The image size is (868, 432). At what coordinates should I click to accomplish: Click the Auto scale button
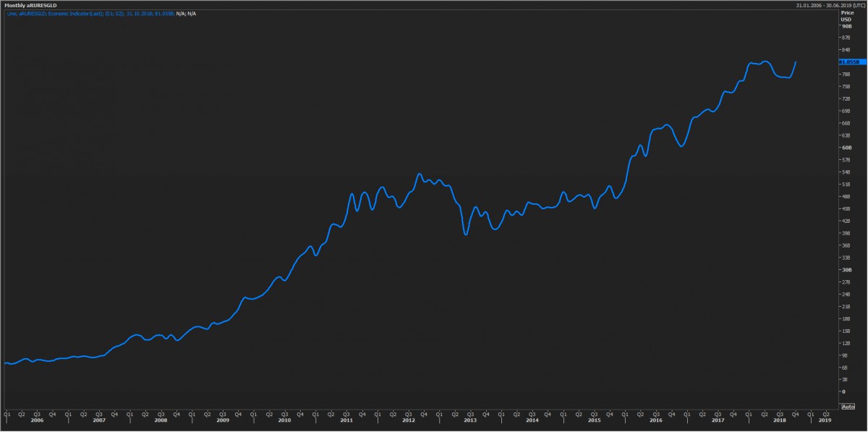click(847, 407)
